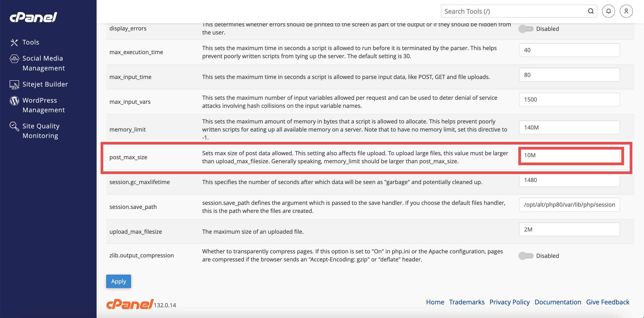The height and width of the screenshot is (318, 644).
Task: Select WordPress Management menu item
Action: (44, 105)
